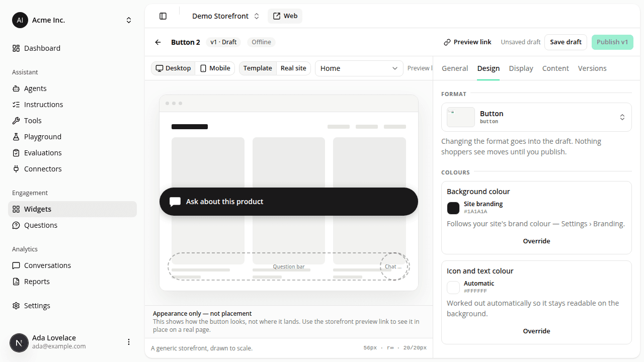
Task: Click the Offline status badge
Action: coord(261,42)
